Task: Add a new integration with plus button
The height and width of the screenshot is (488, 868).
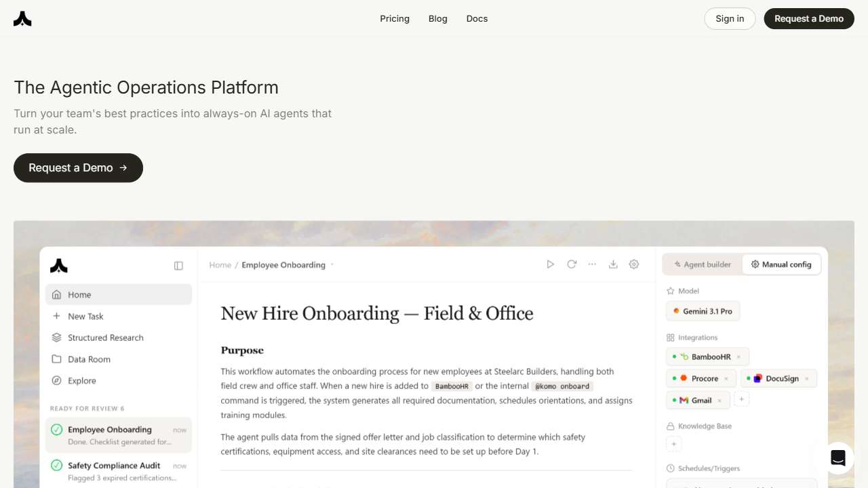Action: tap(742, 400)
